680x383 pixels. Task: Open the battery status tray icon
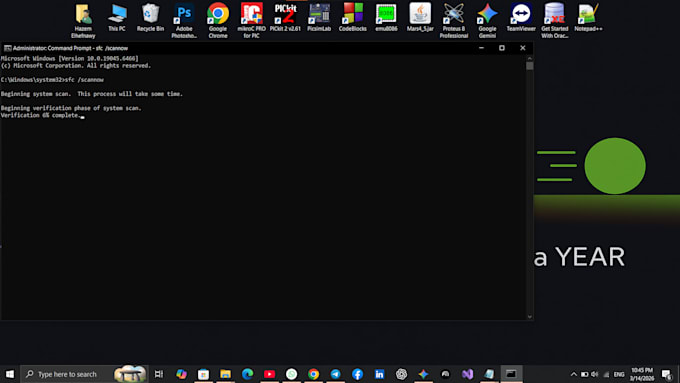point(584,374)
